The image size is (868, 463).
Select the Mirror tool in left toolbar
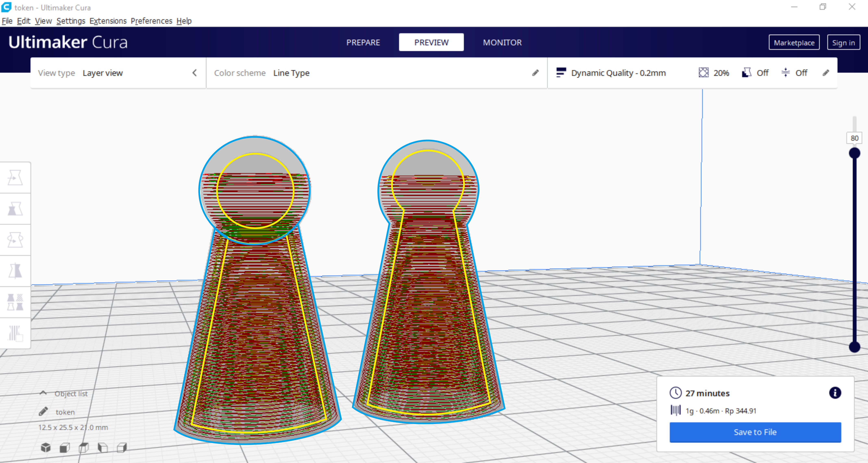[15, 271]
